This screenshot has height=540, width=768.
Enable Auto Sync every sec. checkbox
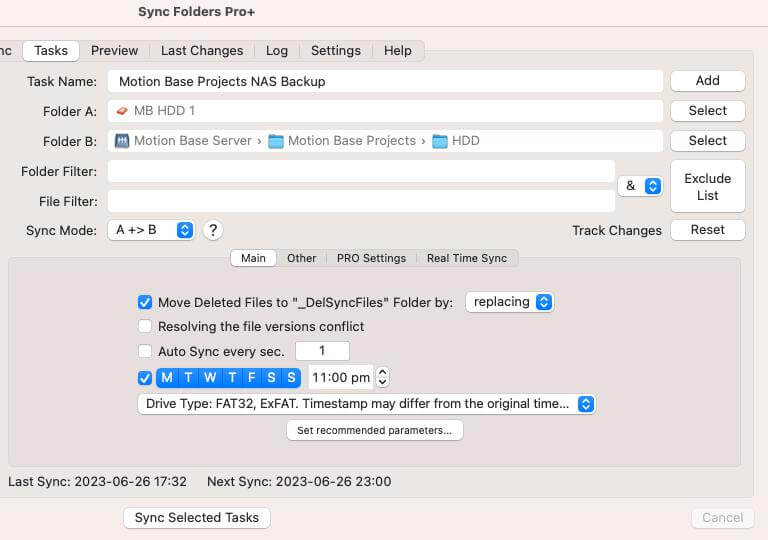click(x=145, y=351)
